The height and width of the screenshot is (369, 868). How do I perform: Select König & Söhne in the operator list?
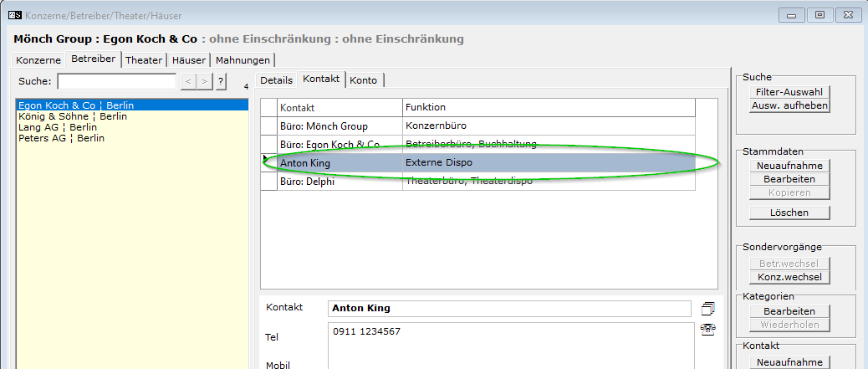(72, 117)
